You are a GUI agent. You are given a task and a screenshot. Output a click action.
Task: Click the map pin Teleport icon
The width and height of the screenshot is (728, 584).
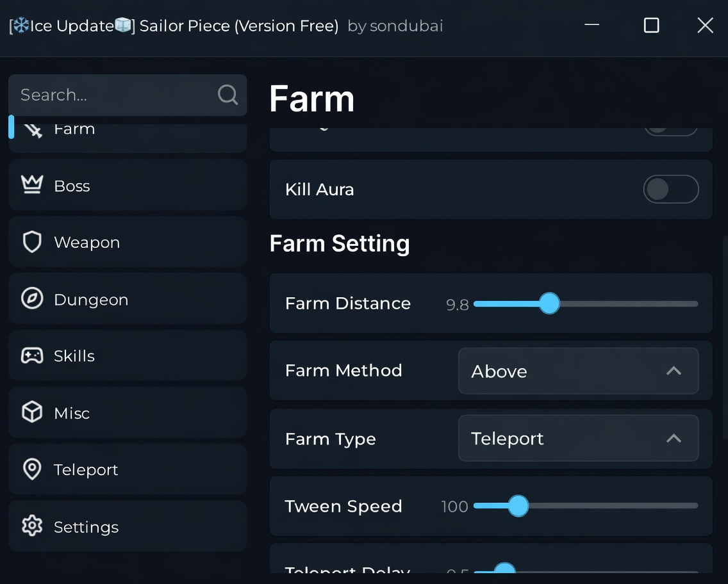point(32,469)
